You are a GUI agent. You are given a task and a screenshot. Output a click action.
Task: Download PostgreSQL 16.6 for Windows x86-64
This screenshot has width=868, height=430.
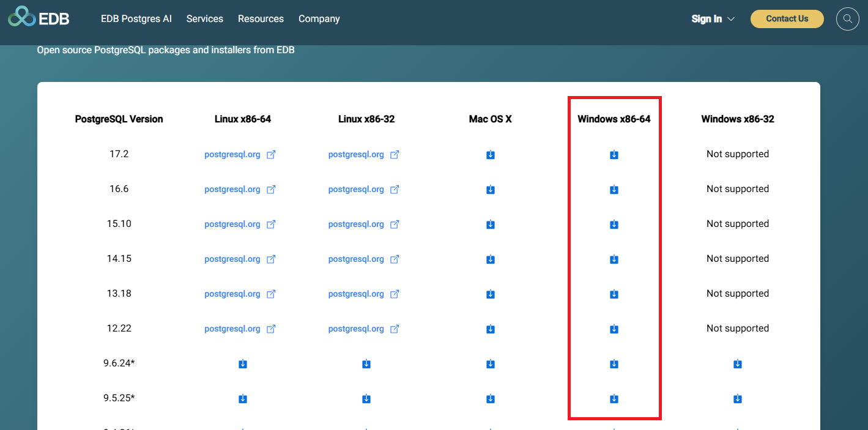click(x=614, y=190)
